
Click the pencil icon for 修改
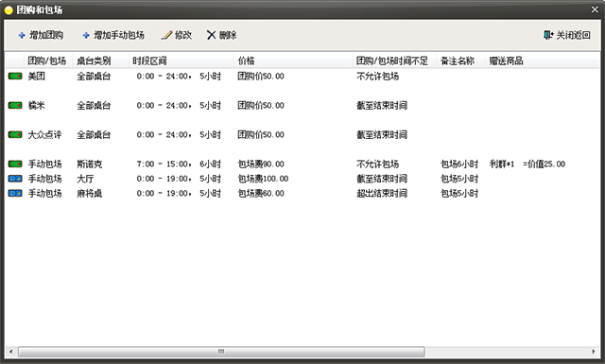(166, 35)
